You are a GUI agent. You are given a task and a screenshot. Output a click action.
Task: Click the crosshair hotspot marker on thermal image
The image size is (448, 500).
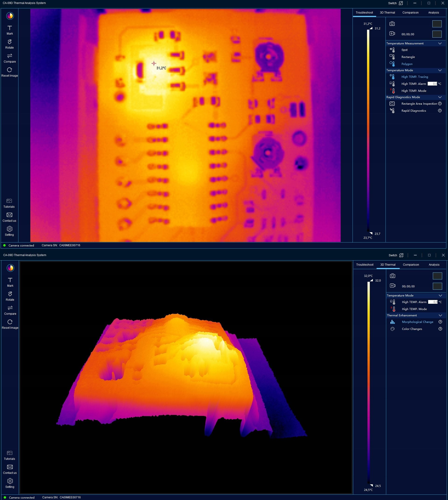coord(154,64)
